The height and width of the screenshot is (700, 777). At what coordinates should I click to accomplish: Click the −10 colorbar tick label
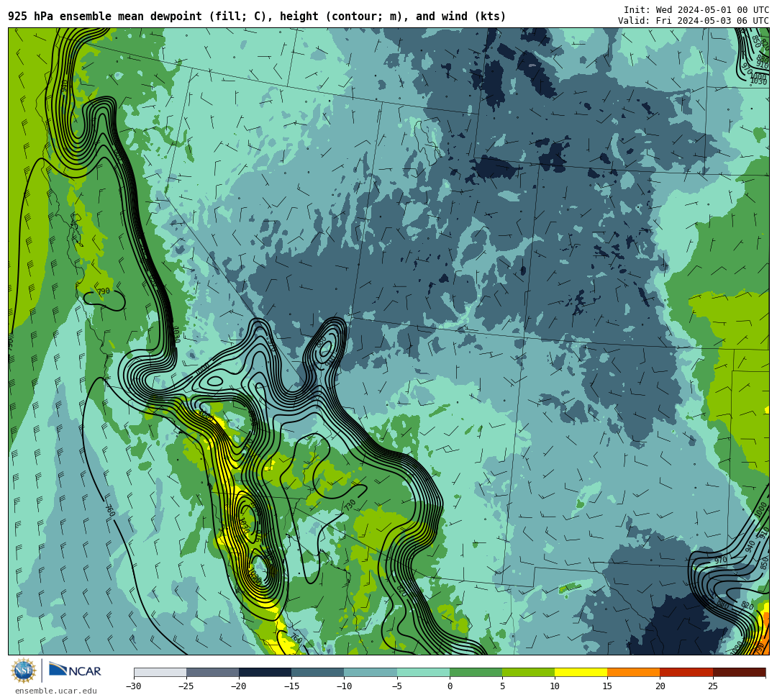pyautogui.click(x=344, y=686)
